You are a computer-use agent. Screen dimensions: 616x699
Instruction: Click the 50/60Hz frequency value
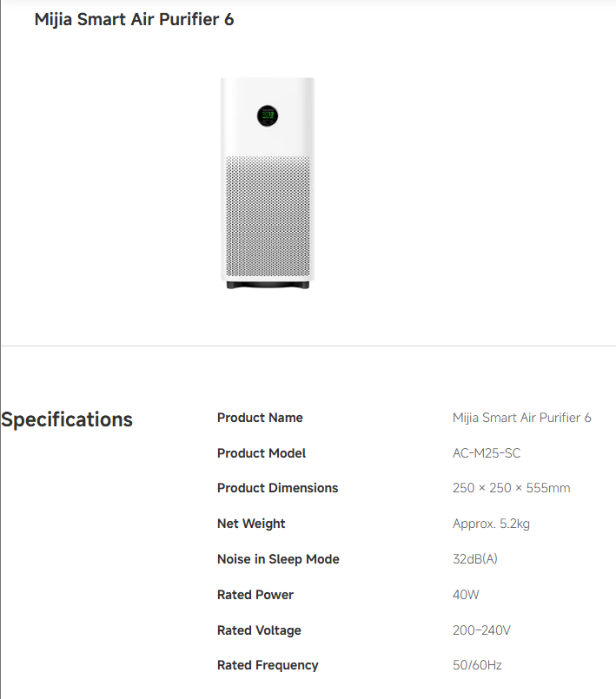click(x=477, y=665)
